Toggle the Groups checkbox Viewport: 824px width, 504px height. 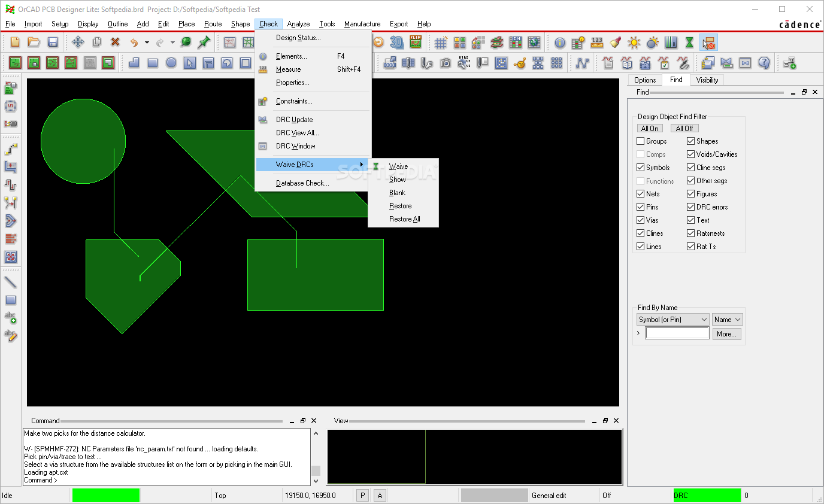641,141
